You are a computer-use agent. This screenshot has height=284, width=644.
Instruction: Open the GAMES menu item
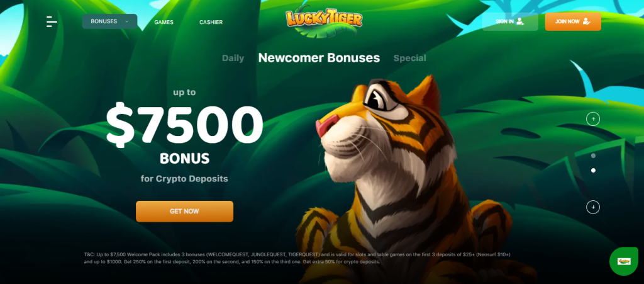[x=164, y=22]
